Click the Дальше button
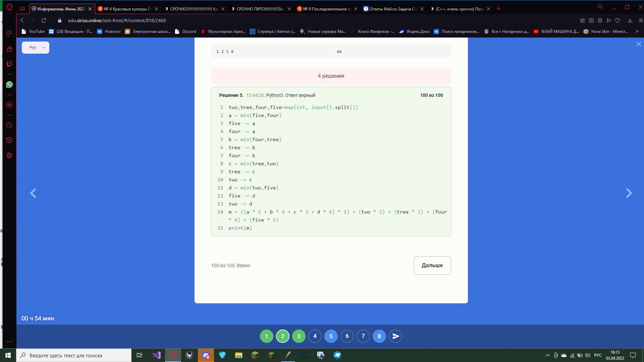 click(x=432, y=265)
